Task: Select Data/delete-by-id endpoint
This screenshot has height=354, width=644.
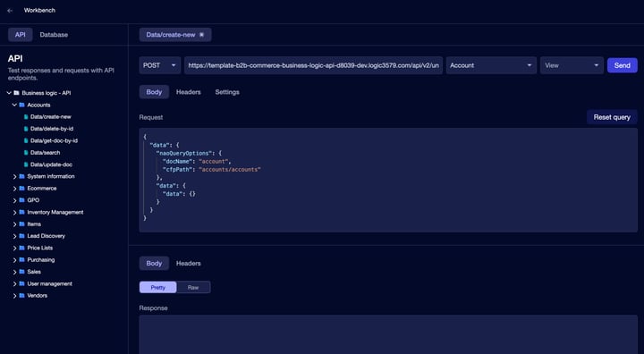Action: point(52,129)
